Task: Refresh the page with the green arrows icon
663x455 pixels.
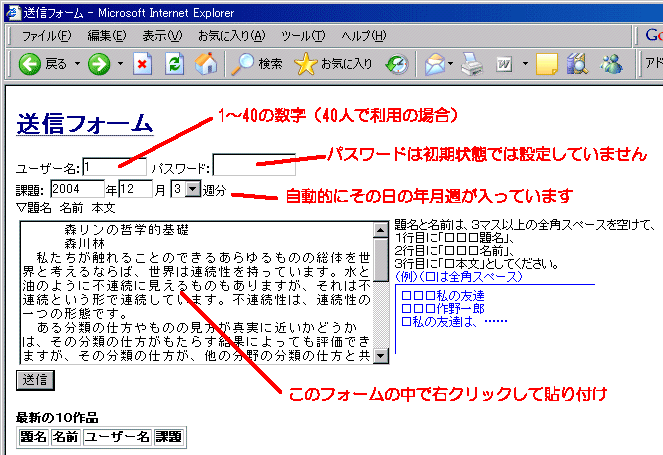Action: point(174,64)
